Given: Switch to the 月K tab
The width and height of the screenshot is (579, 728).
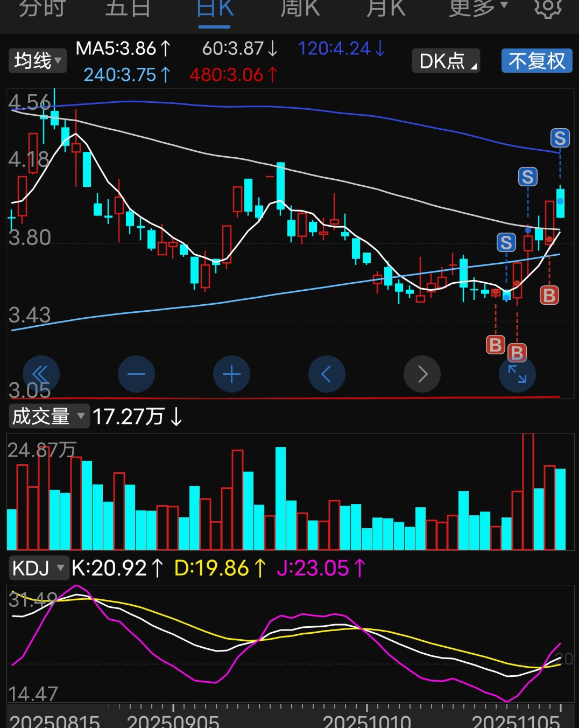Looking at the screenshot, I should [386, 8].
